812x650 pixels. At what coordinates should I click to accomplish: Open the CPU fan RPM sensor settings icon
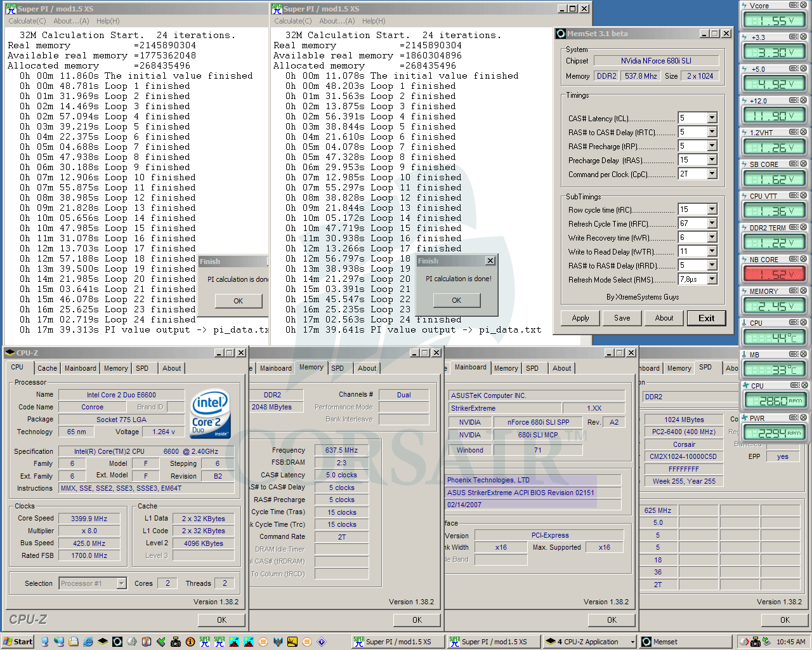coord(793,385)
